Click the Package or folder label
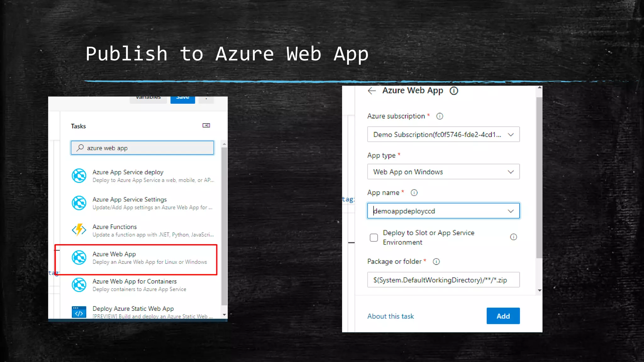The height and width of the screenshot is (362, 644). coord(394,261)
